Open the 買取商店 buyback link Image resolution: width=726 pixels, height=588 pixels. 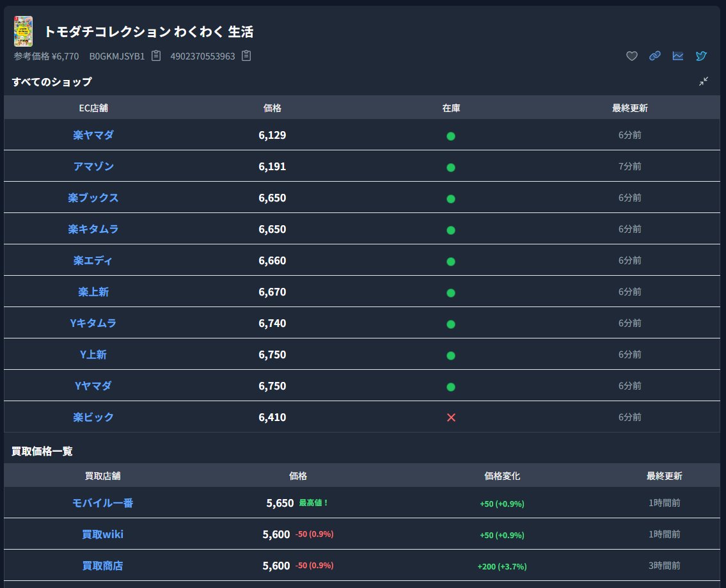pos(102,566)
